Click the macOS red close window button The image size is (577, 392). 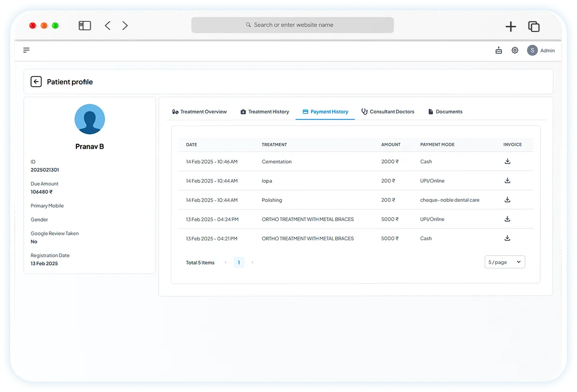tap(33, 26)
